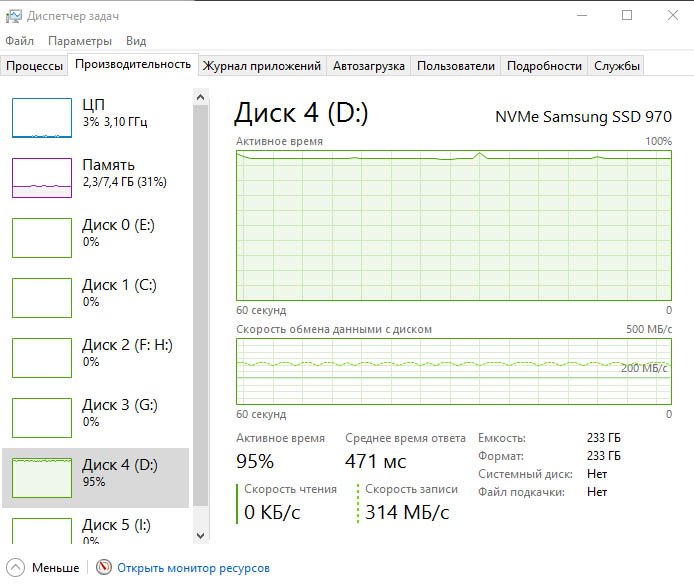The height and width of the screenshot is (586, 694).
Task: Open the Параметры menu
Action: [x=80, y=41]
